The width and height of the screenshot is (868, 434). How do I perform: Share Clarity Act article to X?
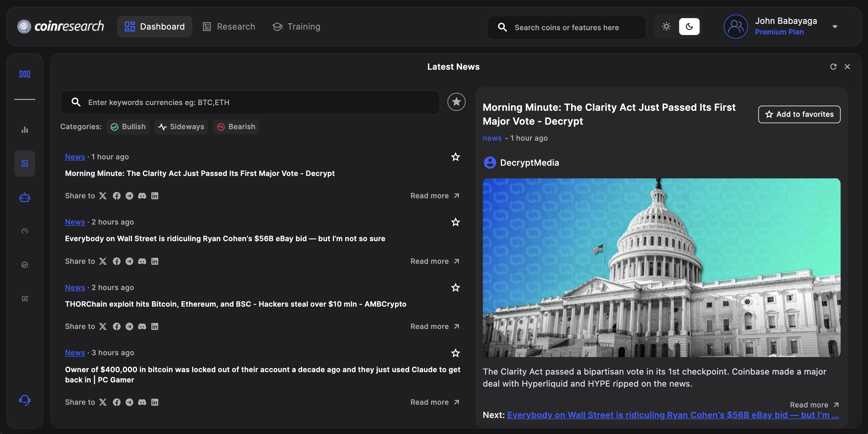click(x=103, y=196)
